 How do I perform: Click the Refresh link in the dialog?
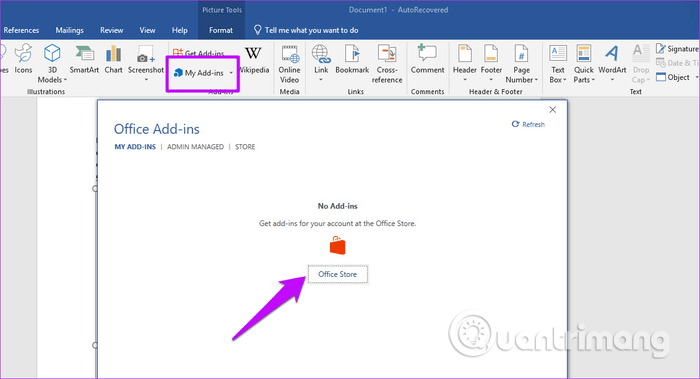click(x=528, y=124)
